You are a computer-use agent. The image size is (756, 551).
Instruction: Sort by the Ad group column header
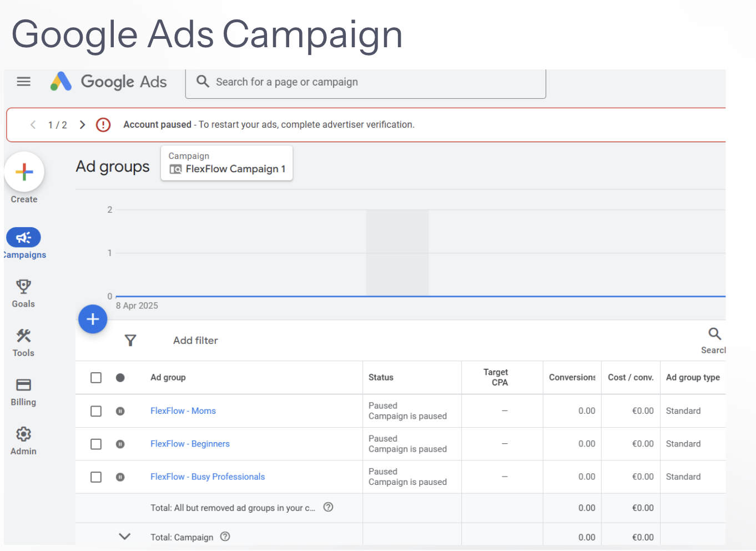pyautogui.click(x=168, y=378)
